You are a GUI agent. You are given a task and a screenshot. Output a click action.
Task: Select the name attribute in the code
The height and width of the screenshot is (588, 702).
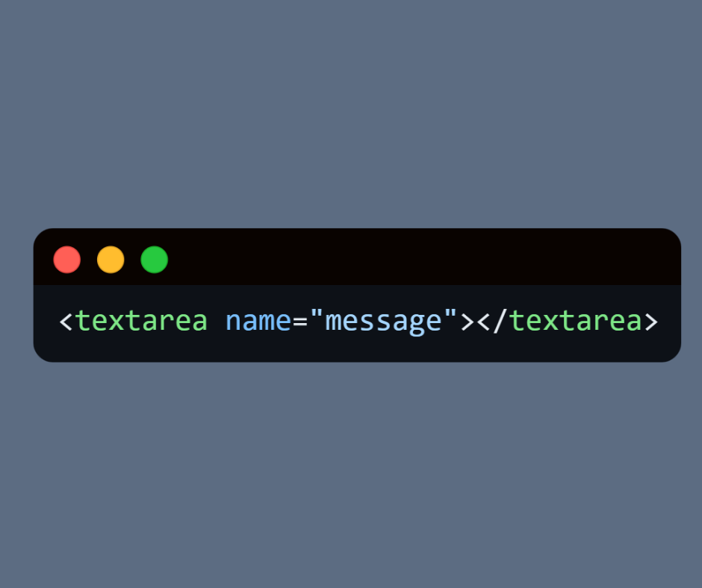point(258,321)
